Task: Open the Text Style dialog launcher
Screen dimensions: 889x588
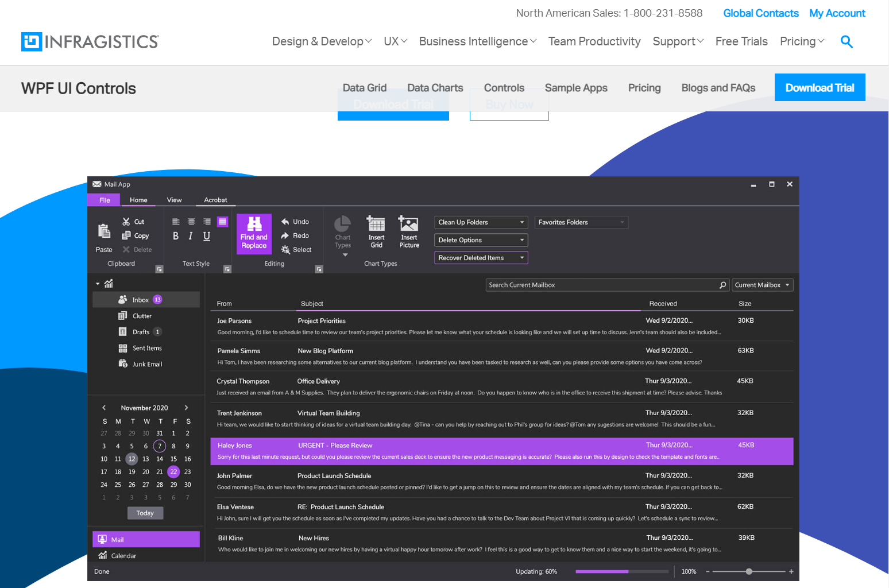Action: click(227, 269)
